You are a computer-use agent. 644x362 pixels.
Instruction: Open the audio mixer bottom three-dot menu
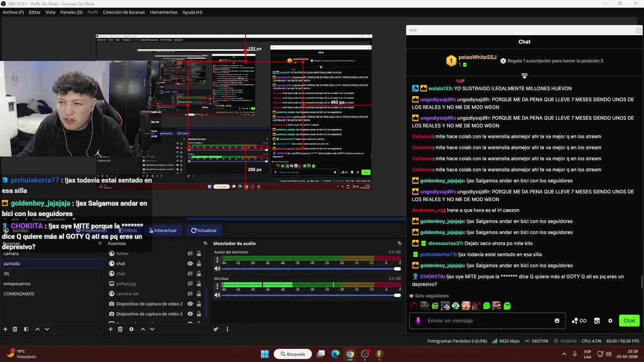click(x=227, y=329)
